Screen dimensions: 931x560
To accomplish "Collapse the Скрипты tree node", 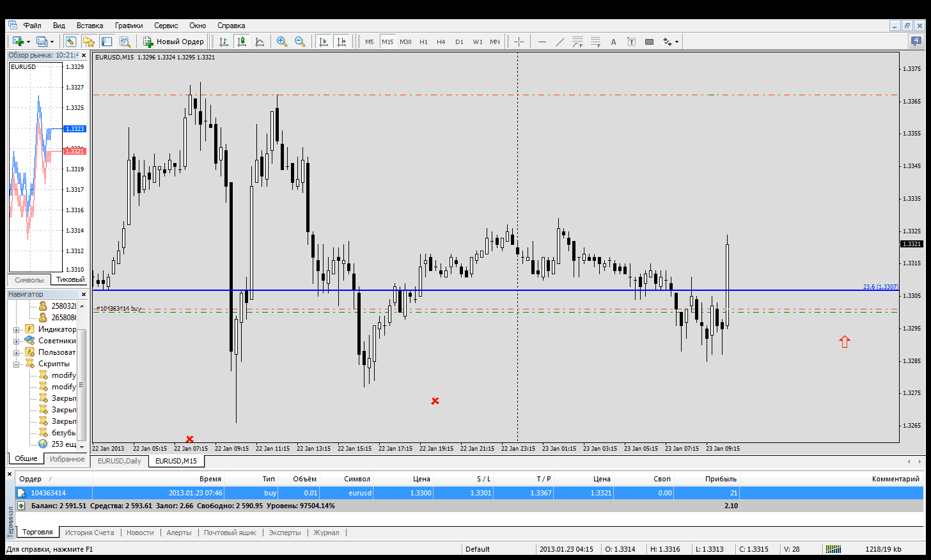I will [16, 364].
